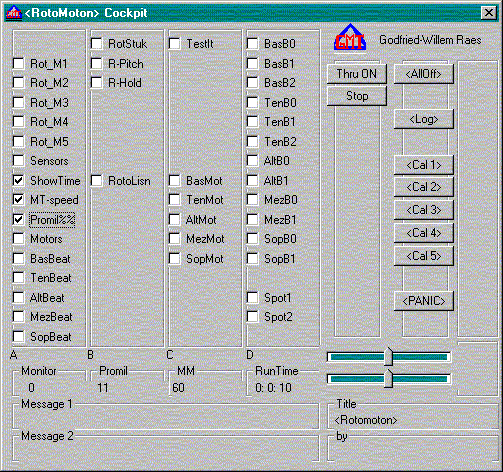503x472 pixels.
Task: Close the Cockpit window
Action: click(x=489, y=13)
